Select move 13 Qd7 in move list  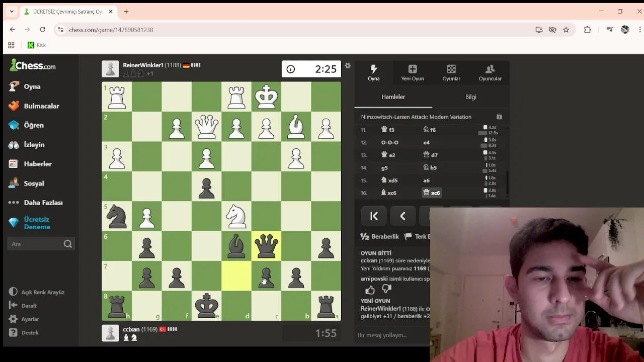pyautogui.click(x=430, y=155)
